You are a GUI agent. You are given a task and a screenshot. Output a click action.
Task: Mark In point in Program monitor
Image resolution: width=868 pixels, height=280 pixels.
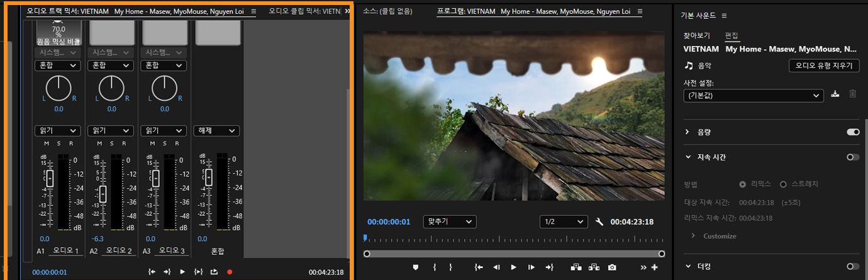click(435, 267)
